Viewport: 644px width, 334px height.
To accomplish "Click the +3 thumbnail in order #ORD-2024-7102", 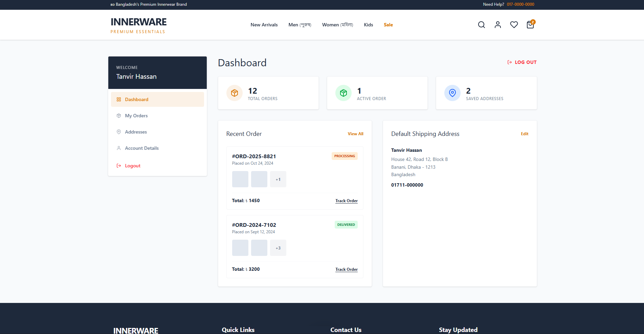I will tap(278, 248).
